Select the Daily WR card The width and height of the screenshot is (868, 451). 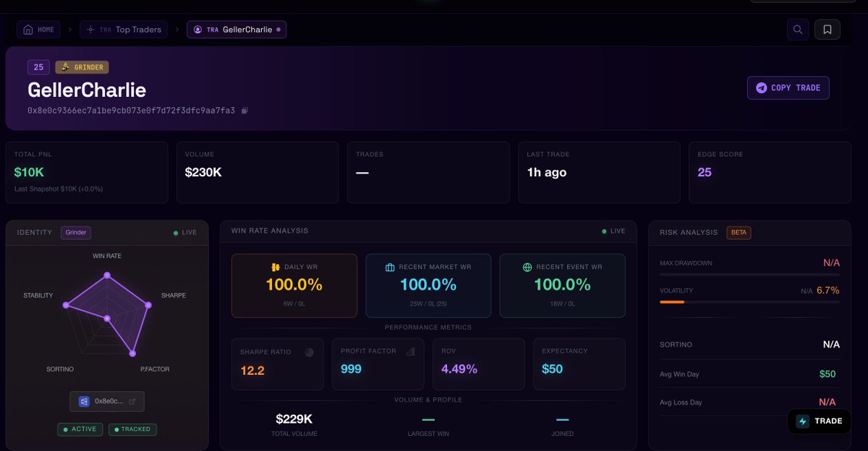294,285
